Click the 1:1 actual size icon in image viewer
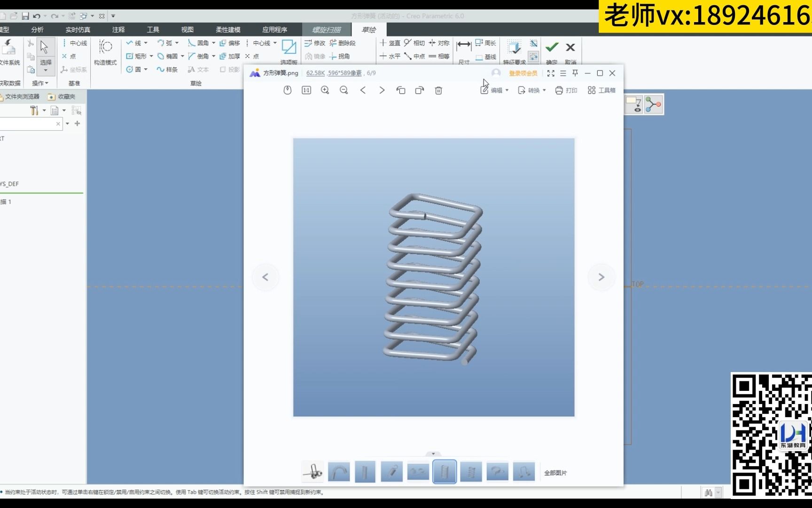This screenshot has width=812, height=508. (306, 90)
